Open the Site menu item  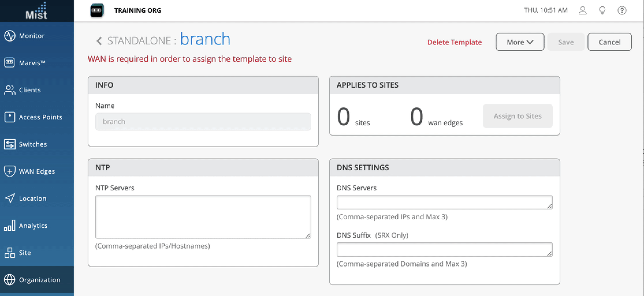[x=25, y=253]
